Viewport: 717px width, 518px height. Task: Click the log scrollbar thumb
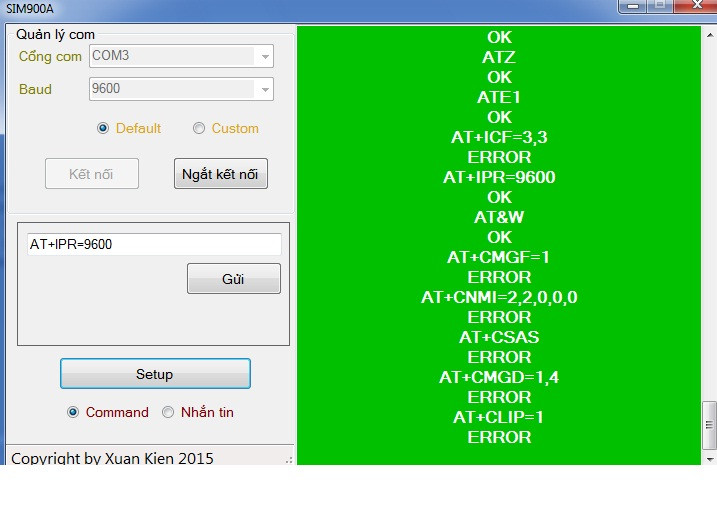(710, 425)
